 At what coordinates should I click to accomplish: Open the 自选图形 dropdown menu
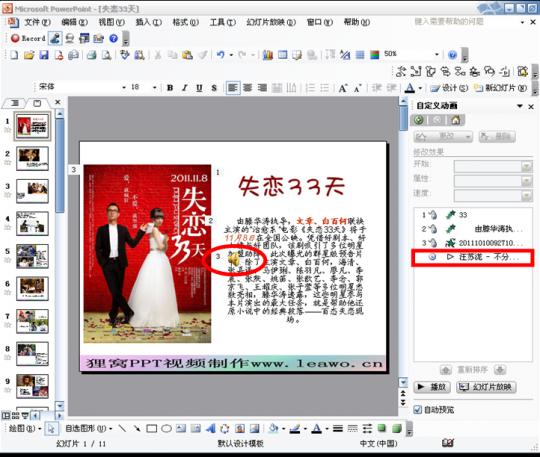89,429
